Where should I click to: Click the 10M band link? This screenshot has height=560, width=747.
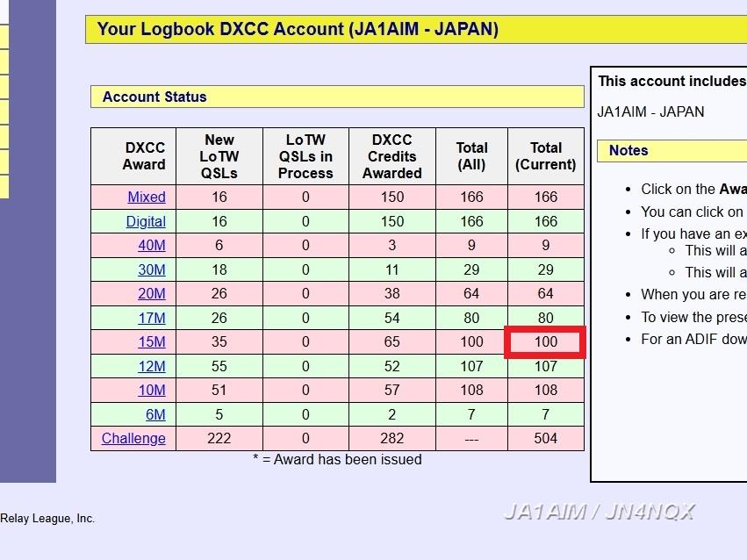pyautogui.click(x=151, y=390)
